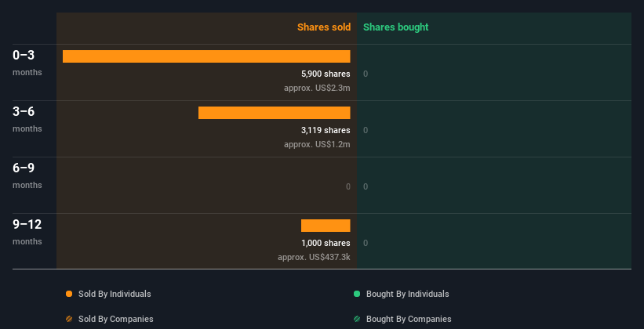
Task: Click the 9–12 months row label
Action: 27,232
